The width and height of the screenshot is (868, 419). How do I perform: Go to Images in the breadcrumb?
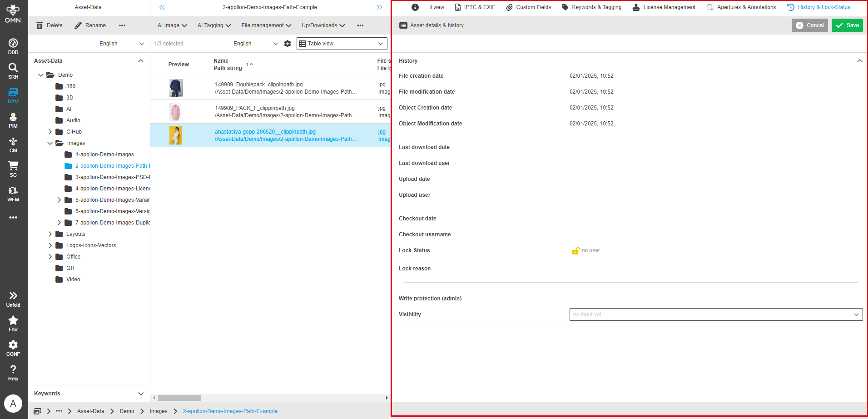(x=159, y=411)
